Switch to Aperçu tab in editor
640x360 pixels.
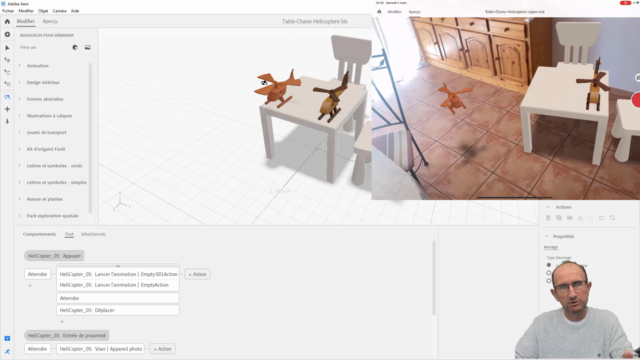[50, 21]
